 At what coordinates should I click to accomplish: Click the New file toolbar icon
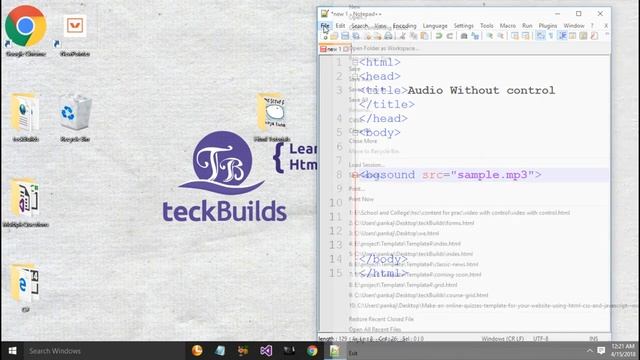pos(325,36)
